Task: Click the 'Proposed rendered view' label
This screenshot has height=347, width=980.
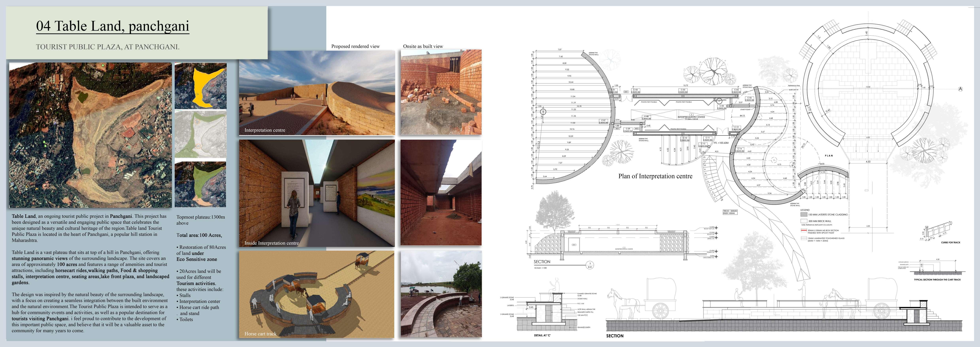Action: click(x=355, y=46)
